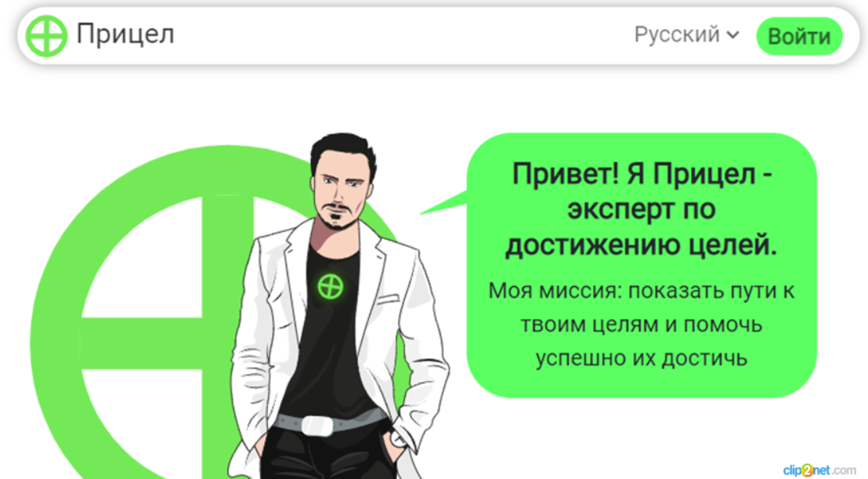Click the heading line 'Привет! Я Прицел -'
This screenshot has width=868, height=479.
pyautogui.click(x=642, y=174)
